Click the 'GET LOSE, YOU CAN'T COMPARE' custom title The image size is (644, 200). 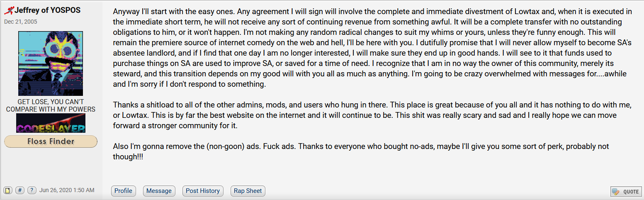click(51, 105)
